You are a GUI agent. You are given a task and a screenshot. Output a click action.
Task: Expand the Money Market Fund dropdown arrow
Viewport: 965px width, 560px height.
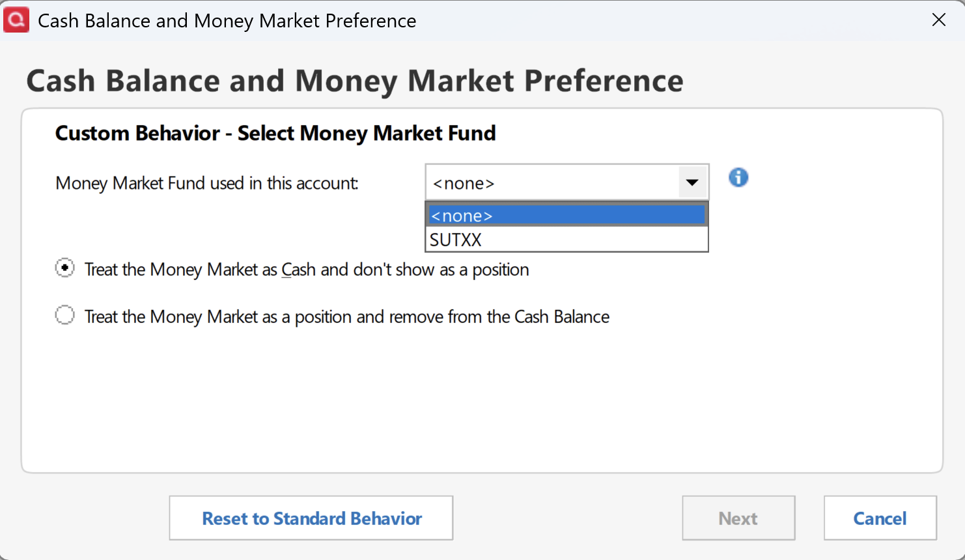(x=692, y=182)
